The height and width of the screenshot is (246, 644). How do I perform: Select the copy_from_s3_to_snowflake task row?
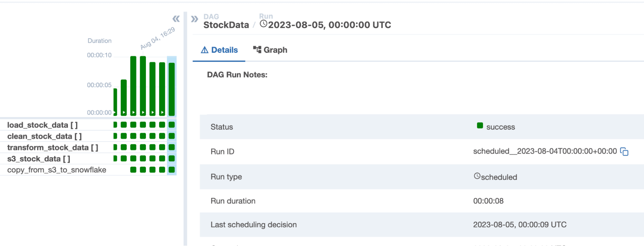pos(57,170)
